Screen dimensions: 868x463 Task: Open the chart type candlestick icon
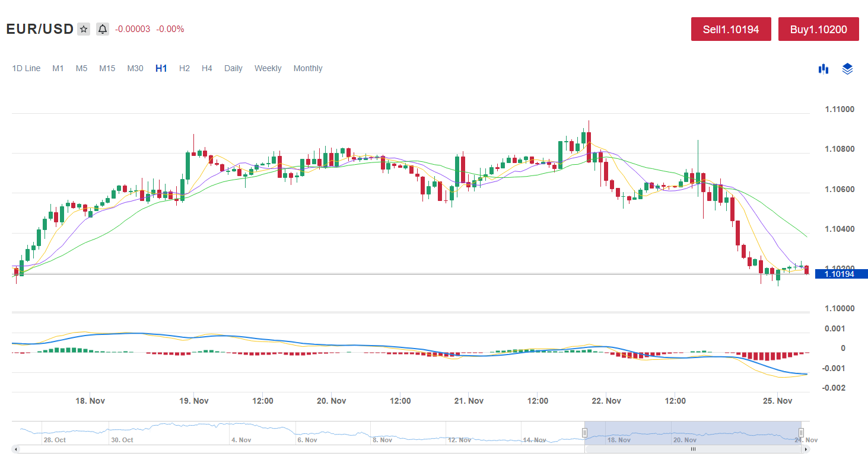click(x=823, y=69)
